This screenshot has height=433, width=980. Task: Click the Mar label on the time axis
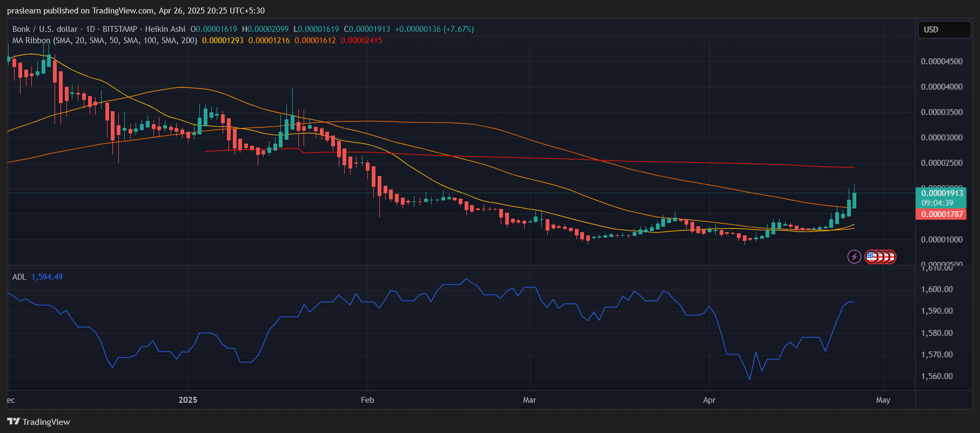tap(529, 400)
